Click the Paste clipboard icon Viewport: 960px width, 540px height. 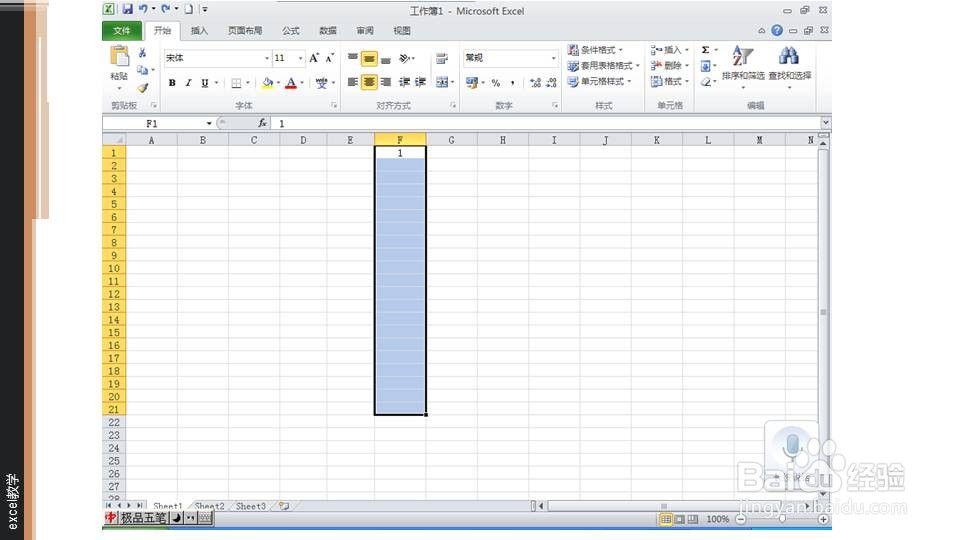coord(119,56)
